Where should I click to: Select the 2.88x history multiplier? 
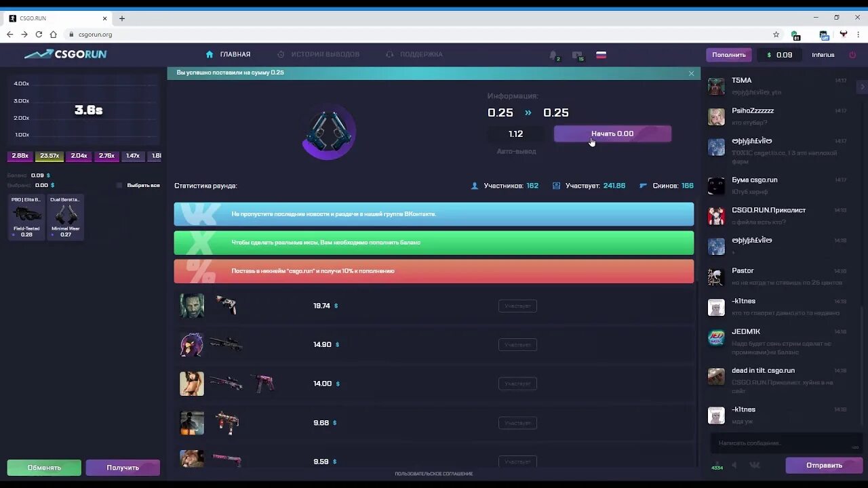(x=20, y=156)
